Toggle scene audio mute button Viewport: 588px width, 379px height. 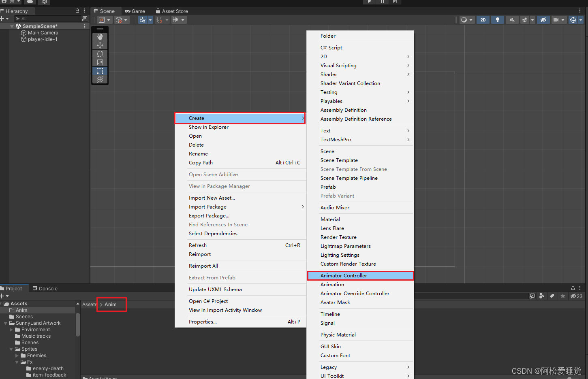(x=512, y=20)
